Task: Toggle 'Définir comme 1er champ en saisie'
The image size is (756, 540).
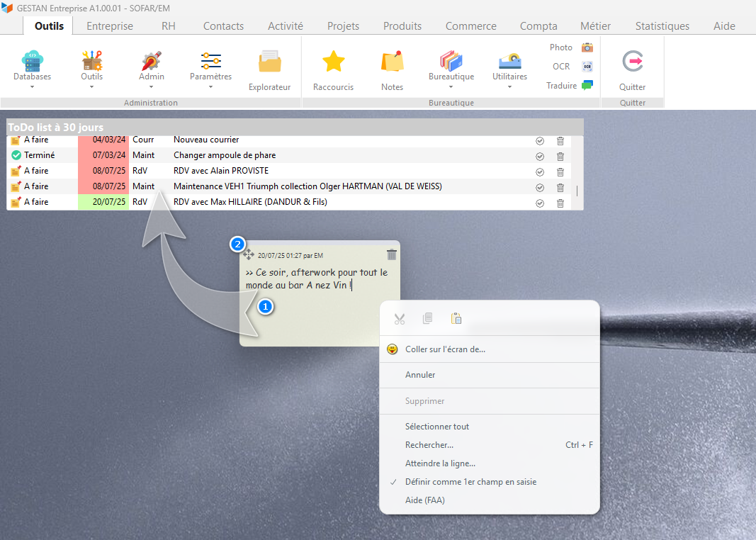Action: pos(470,482)
